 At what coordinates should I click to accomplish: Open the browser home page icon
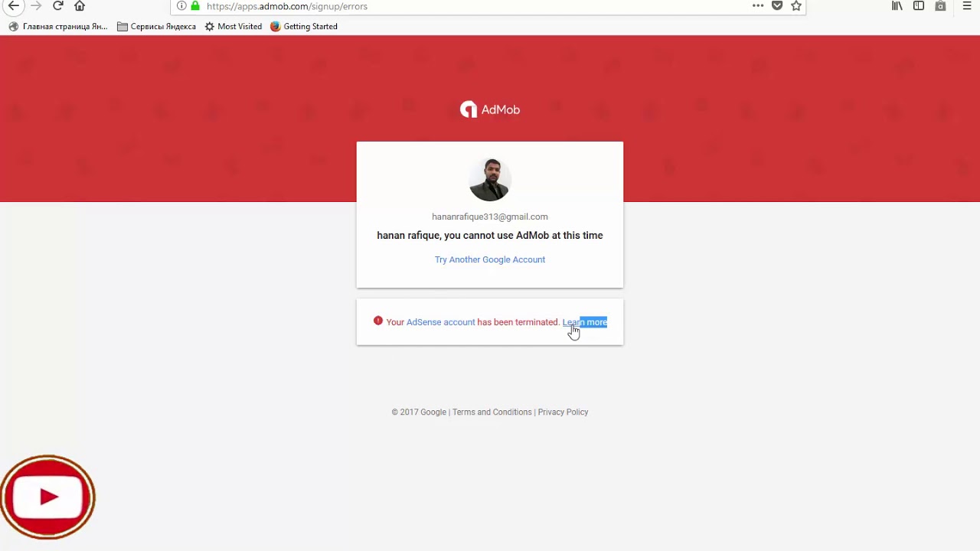(x=80, y=6)
